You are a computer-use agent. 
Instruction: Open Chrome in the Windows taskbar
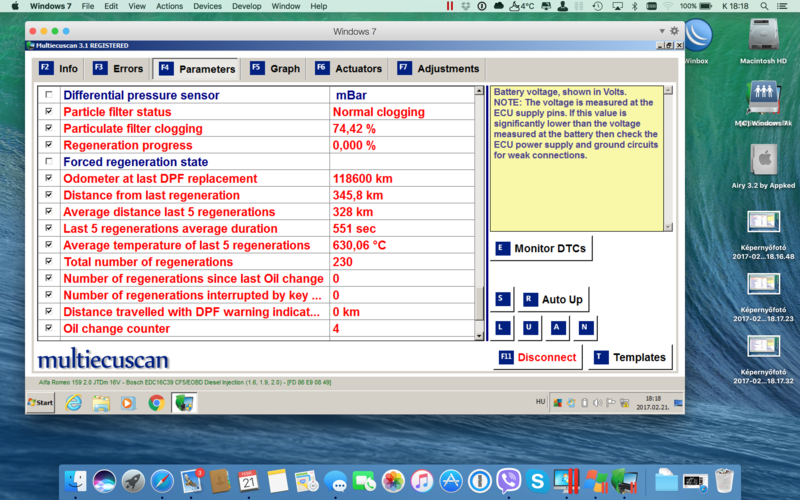click(156, 402)
